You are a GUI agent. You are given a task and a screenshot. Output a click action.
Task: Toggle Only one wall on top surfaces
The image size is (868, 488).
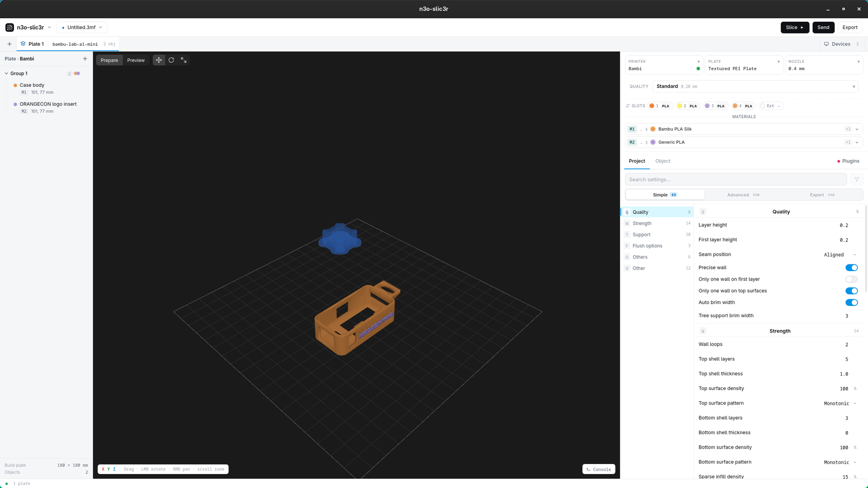pyautogui.click(x=851, y=291)
